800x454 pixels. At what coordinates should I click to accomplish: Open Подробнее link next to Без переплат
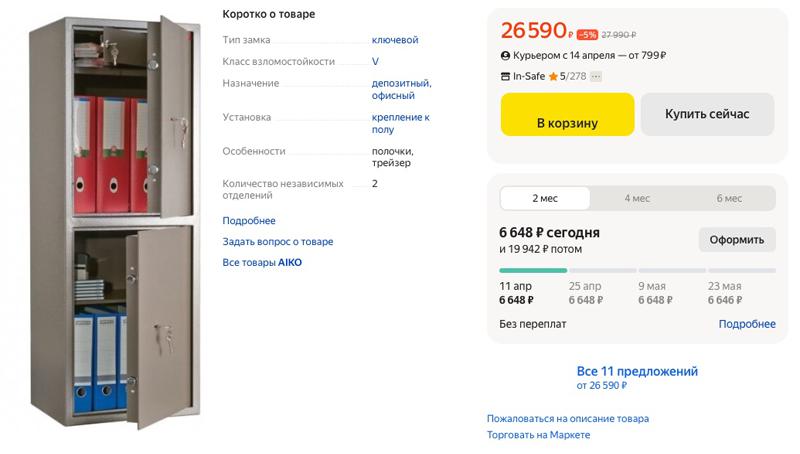(x=747, y=324)
